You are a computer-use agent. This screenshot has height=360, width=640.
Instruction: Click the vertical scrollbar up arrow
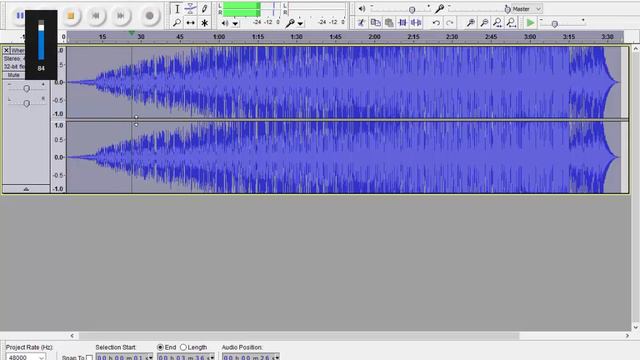coord(636,49)
